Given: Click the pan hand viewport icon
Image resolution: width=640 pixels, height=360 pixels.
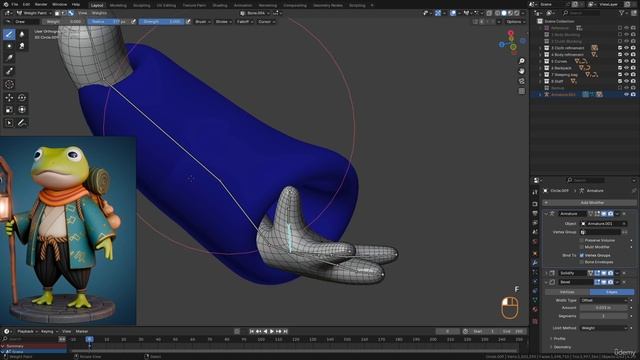Looking at the screenshot, I should click(522, 71).
